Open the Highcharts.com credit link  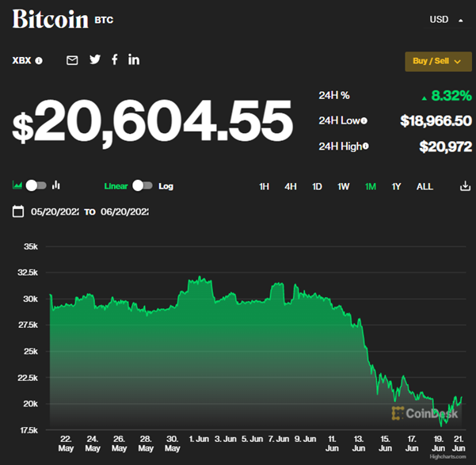tap(449, 458)
